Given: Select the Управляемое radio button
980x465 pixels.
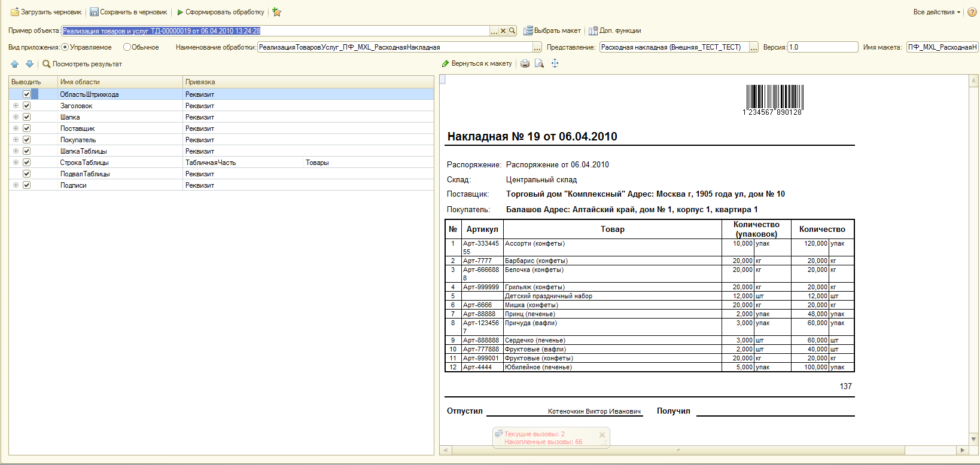Looking at the screenshot, I should click(65, 47).
